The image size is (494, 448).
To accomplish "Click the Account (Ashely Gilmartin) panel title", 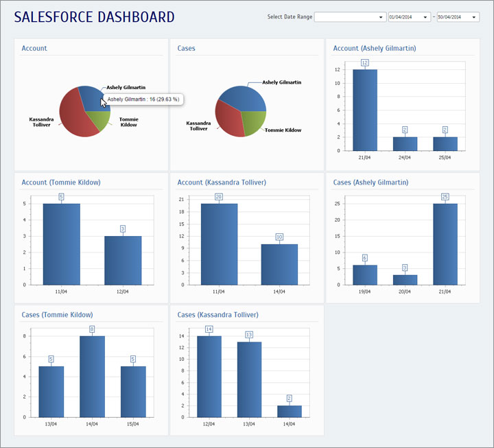I will click(x=375, y=48).
